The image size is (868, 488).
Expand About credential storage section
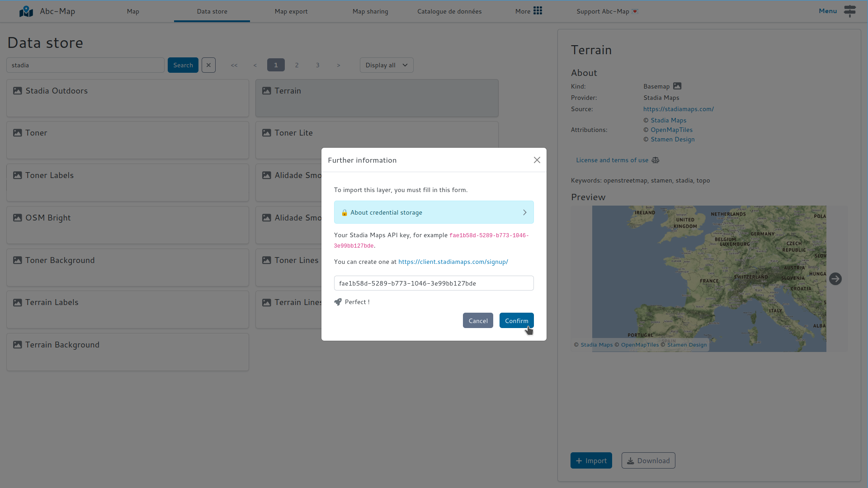434,212
